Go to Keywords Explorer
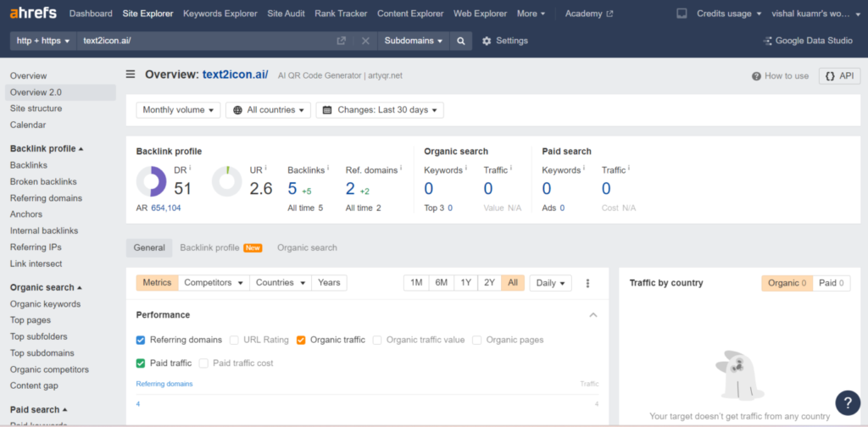This screenshot has width=868, height=427. coord(220,14)
